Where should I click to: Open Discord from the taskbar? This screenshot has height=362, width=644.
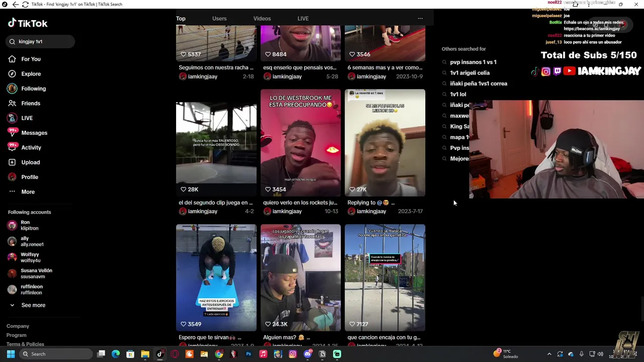[307, 354]
